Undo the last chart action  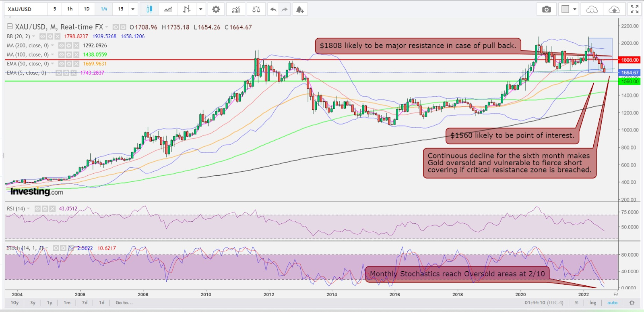[273, 9]
